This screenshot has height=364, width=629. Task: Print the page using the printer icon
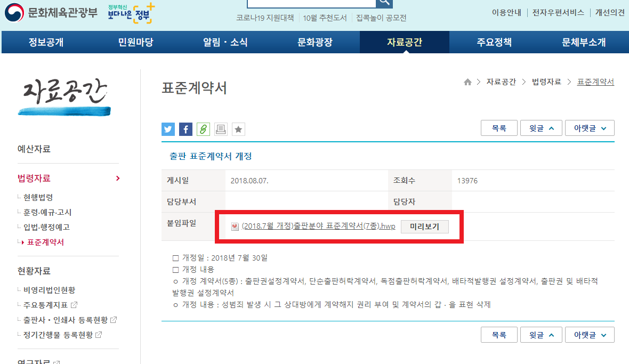click(220, 129)
